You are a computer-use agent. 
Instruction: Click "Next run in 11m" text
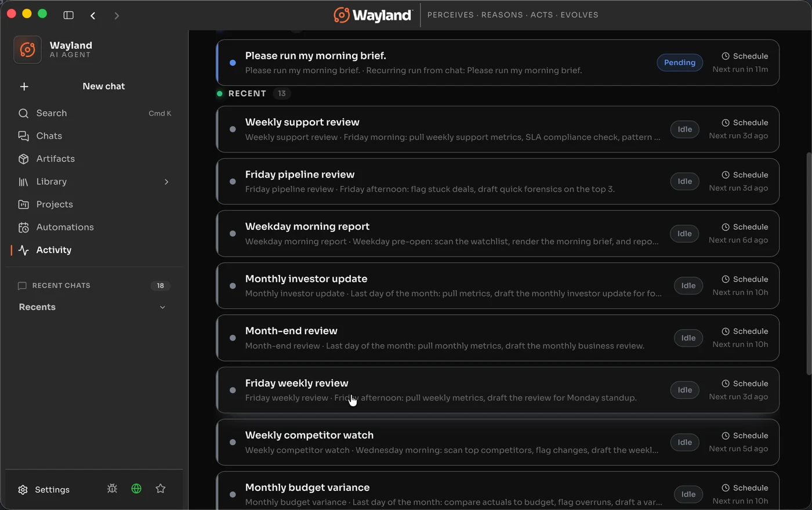740,70
